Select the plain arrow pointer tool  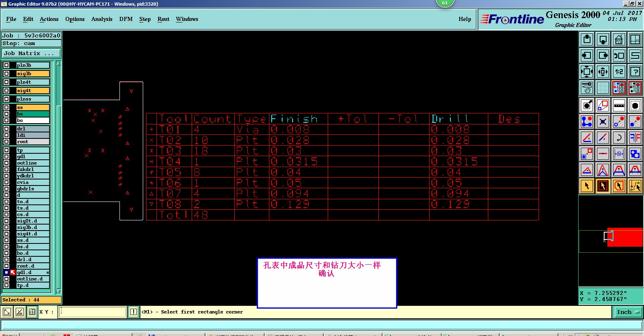pyautogui.click(x=587, y=186)
